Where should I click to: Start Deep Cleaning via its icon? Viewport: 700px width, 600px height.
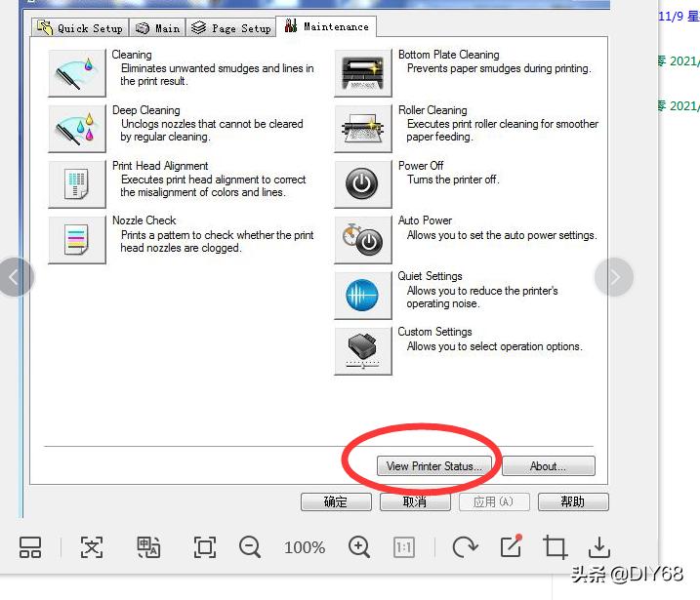(77, 129)
